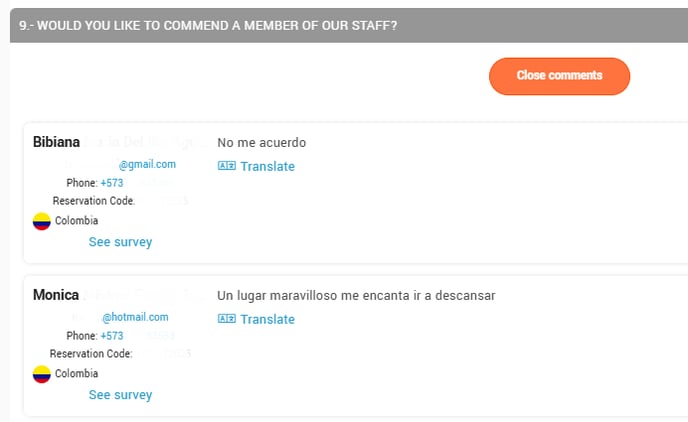Click the 'Un lugar maravilloso' comment text
The width and height of the screenshot is (688, 422).
point(356,296)
